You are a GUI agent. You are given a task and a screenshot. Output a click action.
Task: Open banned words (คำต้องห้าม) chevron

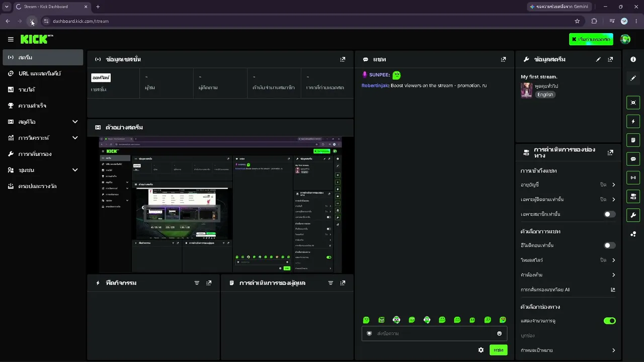coord(613,275)
